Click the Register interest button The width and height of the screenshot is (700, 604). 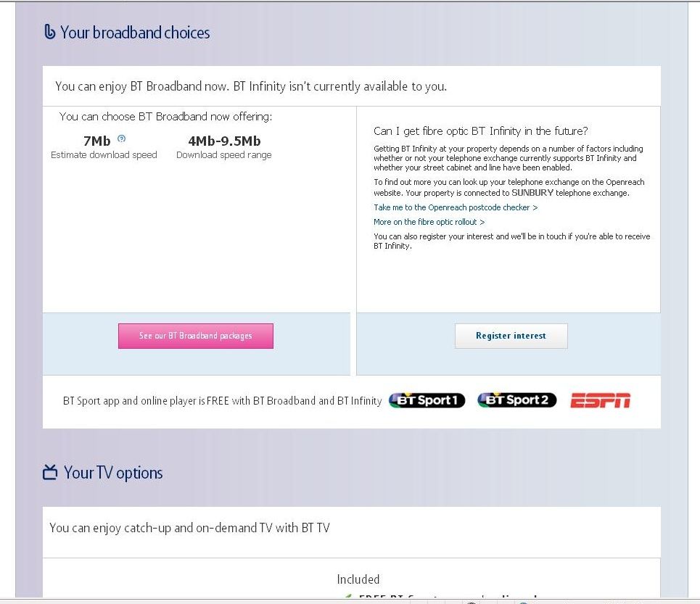click(x=511, y=336)
